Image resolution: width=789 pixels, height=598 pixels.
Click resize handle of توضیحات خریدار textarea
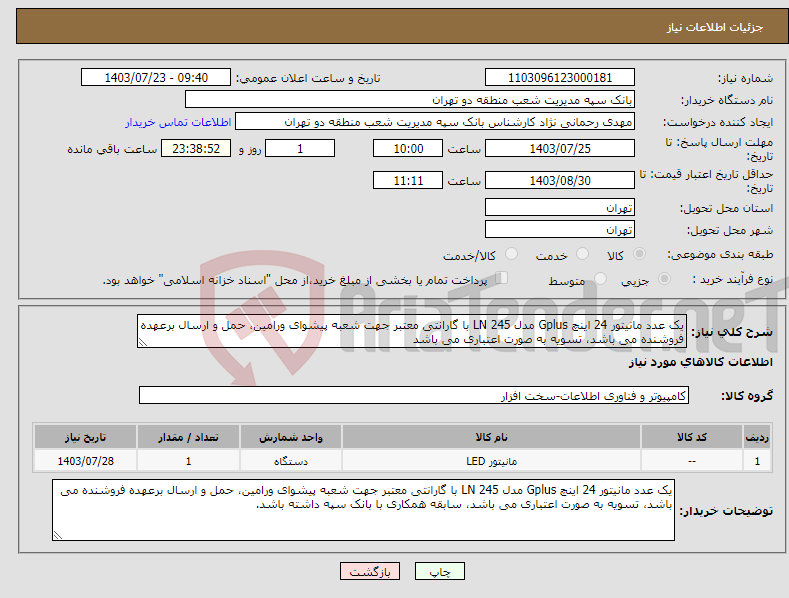point(58,536)
